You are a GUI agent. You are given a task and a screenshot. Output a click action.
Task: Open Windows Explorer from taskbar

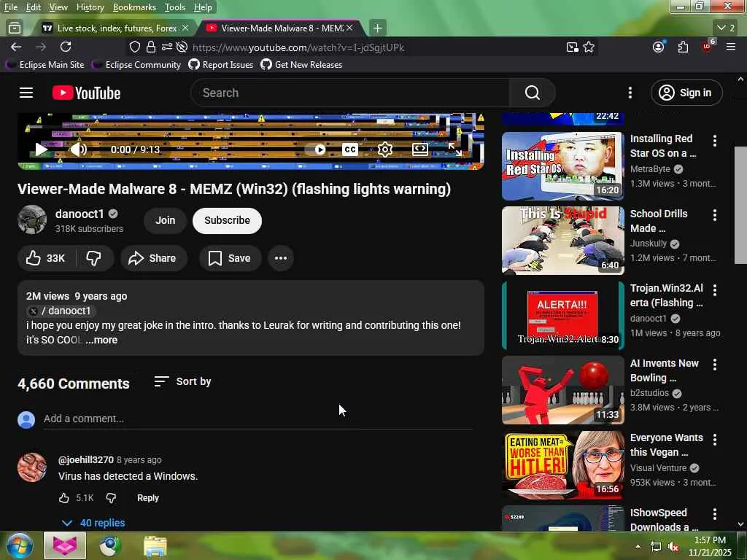155,545
